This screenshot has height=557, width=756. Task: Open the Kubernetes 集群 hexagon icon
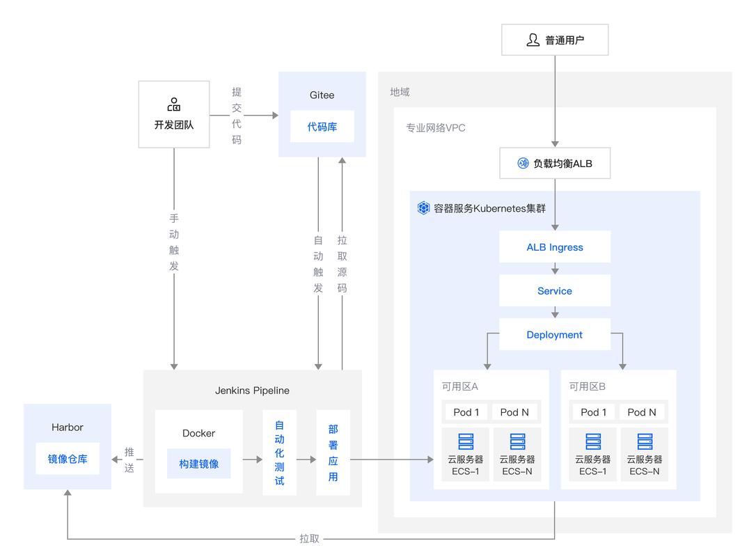click(422, 207)
